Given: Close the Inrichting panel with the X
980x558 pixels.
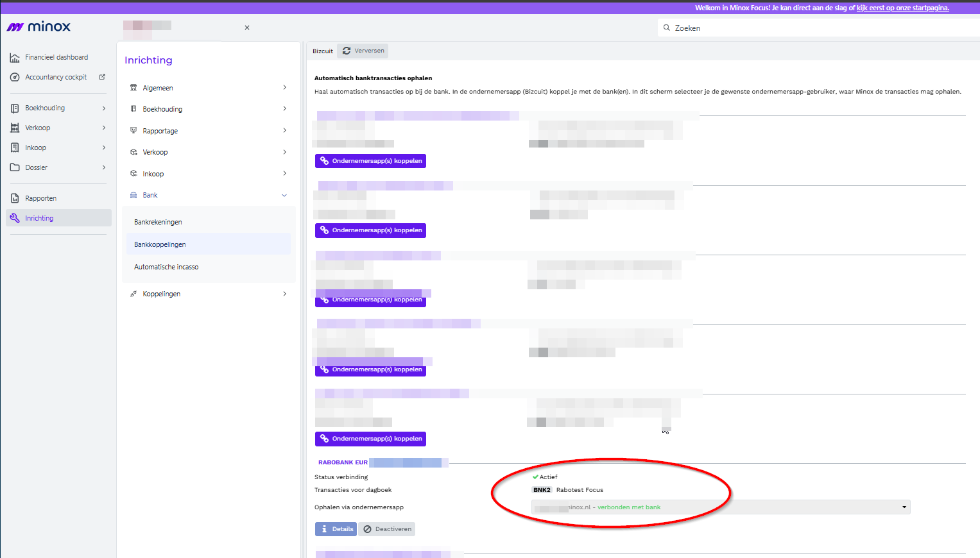Looking at the screenshot, I should 247,28.
